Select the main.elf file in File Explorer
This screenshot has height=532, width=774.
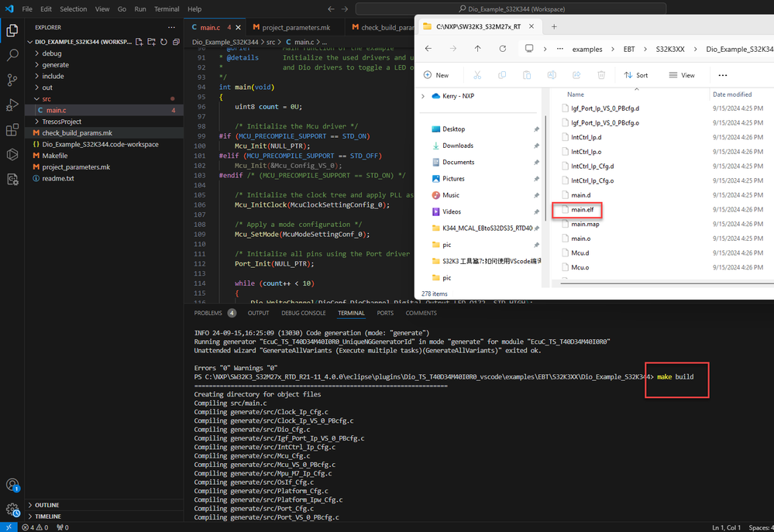[583, 210]
